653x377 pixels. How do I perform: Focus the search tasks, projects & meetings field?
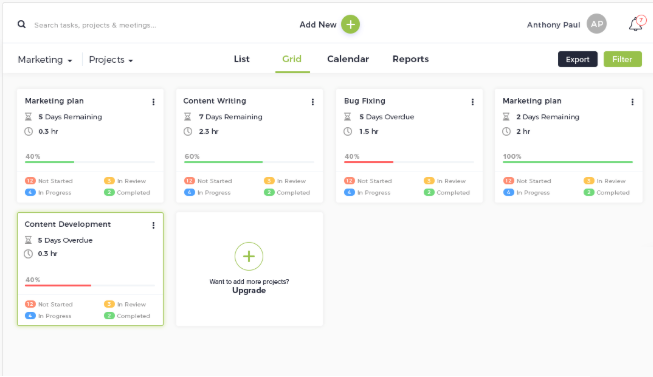click(95, 25)
